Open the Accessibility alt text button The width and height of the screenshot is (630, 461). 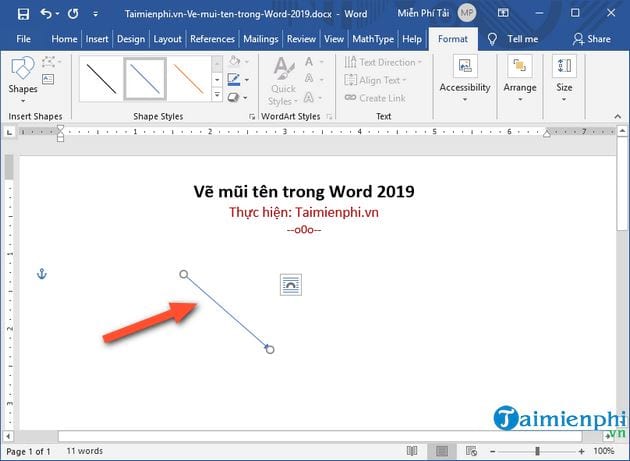465,78
